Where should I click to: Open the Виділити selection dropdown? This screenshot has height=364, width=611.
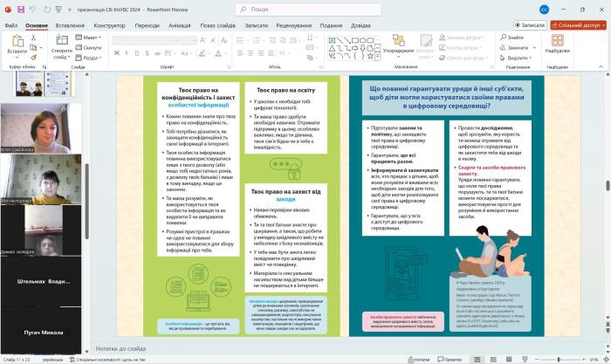pos(516,57)
